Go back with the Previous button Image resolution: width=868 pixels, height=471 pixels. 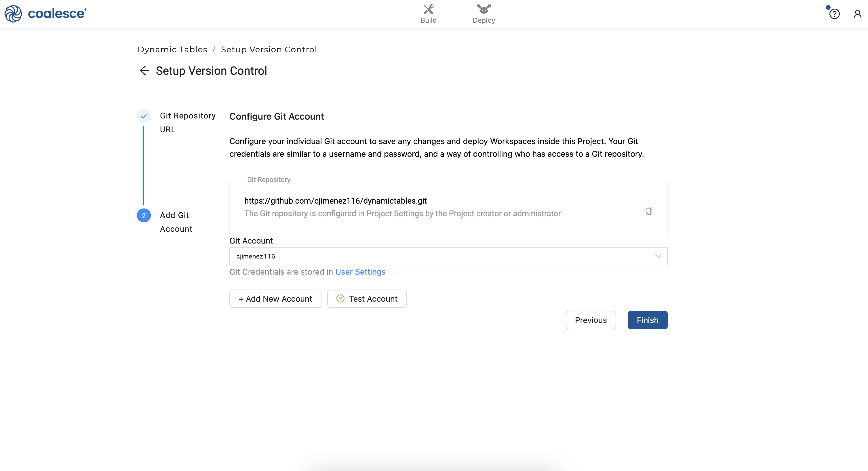click(590, 320)
